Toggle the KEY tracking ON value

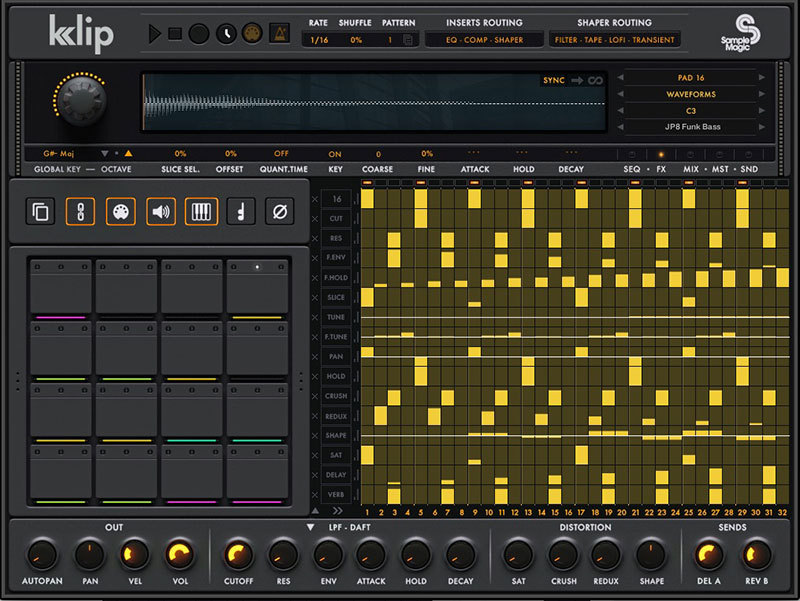point(335,154)
